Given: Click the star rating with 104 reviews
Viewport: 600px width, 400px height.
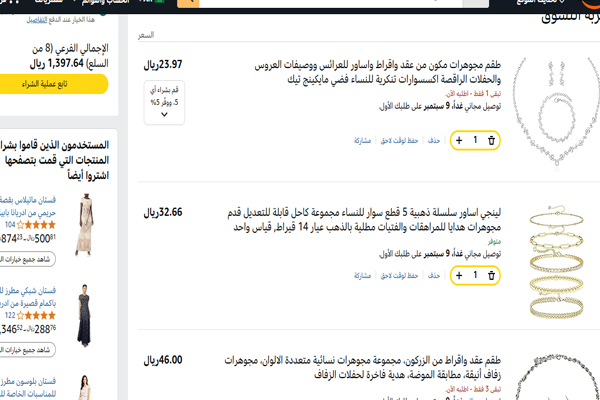Looking at the screenshot, I should click(x=36, y=225).
